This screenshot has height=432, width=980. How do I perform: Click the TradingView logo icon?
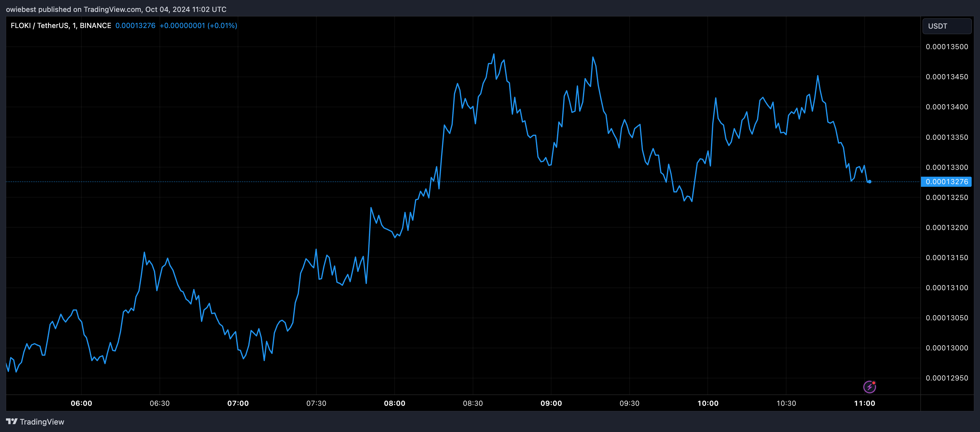pos(12,421)
